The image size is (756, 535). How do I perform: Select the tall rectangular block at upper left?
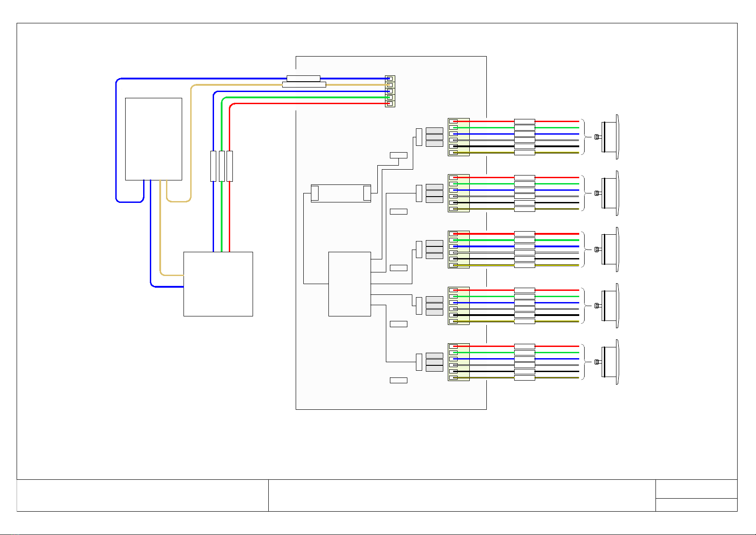[153, 139]
